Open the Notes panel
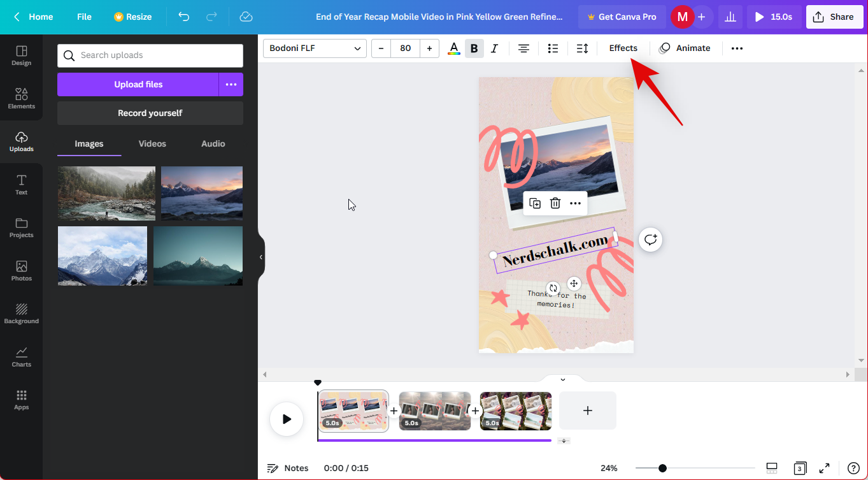 click(x=288, y=468)
